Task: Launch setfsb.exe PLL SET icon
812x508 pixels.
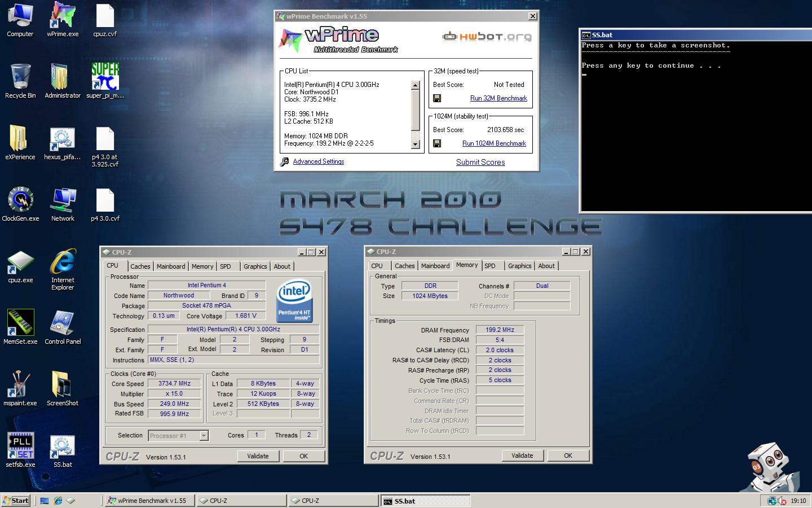Action: coord(20,446)
